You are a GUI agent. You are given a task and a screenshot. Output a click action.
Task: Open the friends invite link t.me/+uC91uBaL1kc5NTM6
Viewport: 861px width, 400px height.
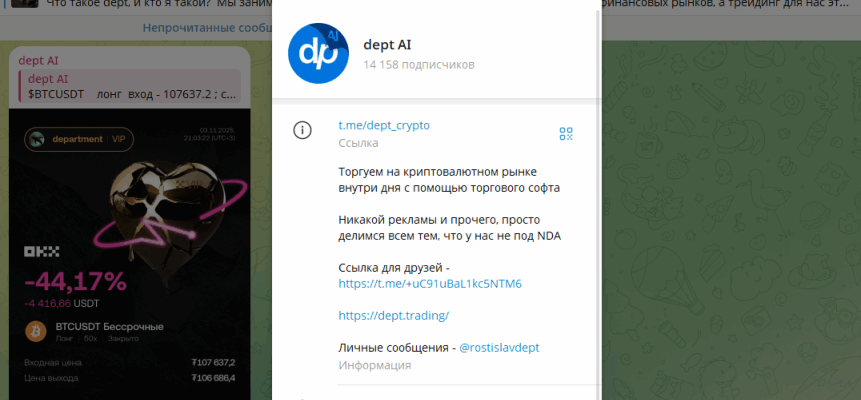click(x=429, y=283)
